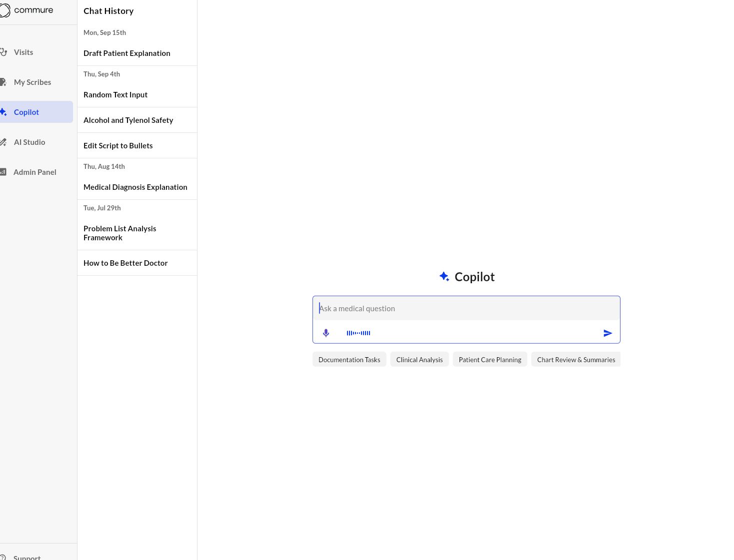The image size is (734, 560).
Task: Click the Commure logo at the top
Action: (x=27, y=10)
